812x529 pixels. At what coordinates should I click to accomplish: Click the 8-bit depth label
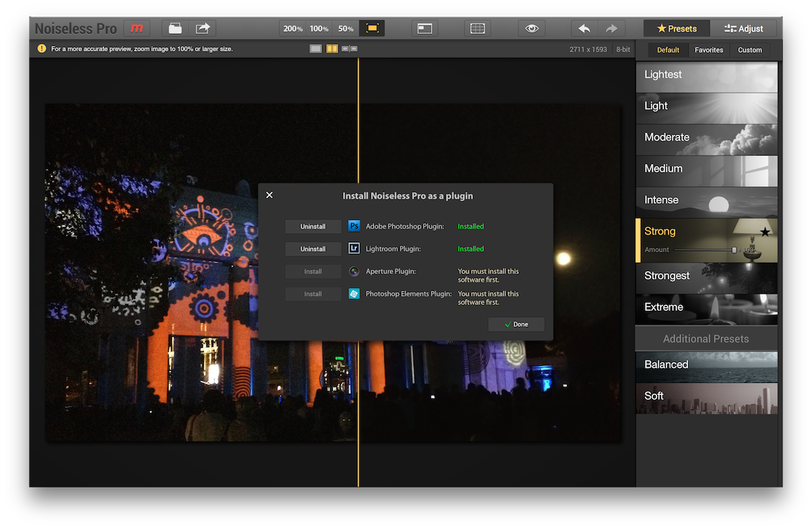point(623,49)
